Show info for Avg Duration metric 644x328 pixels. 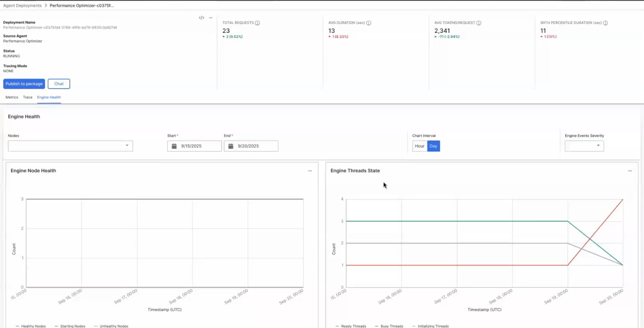coord(368,23)
